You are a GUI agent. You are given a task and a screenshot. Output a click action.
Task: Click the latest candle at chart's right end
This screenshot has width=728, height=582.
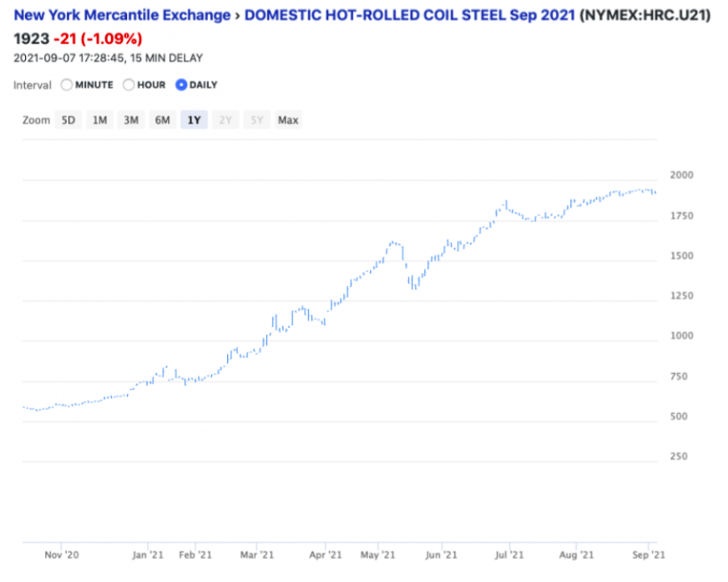654,193
